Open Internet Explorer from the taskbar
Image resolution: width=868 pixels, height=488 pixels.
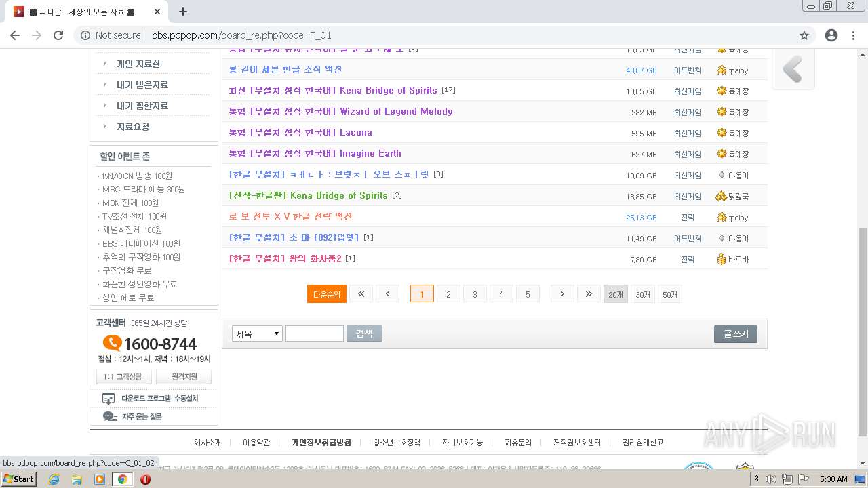(x=54, y=479)
